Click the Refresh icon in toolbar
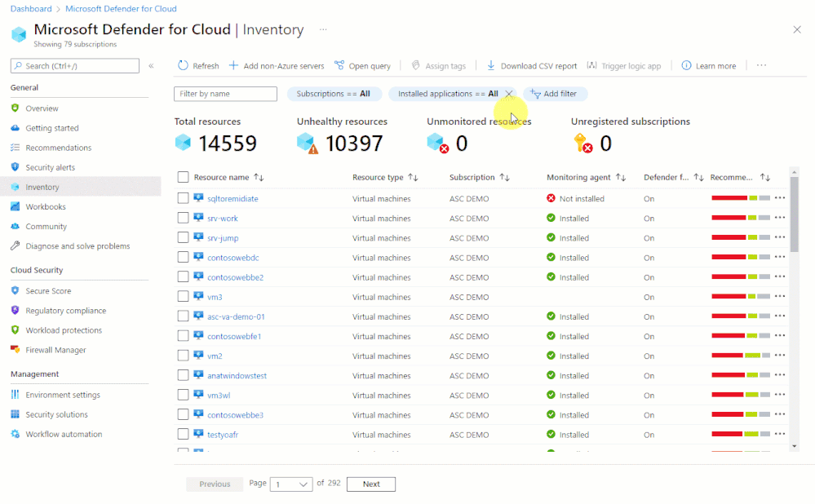The width and height of the screenshot is (815, 504). 183,65
